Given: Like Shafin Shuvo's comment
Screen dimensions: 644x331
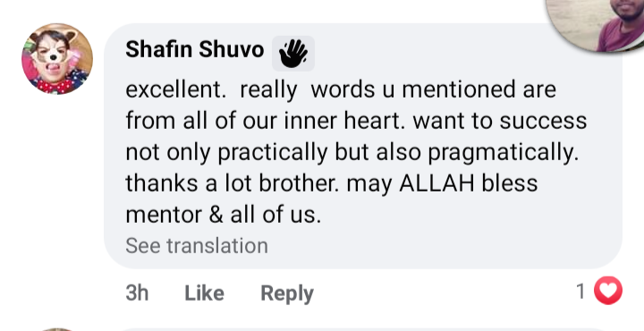Looking at the screenshot, I should click(x=204, y=293).
